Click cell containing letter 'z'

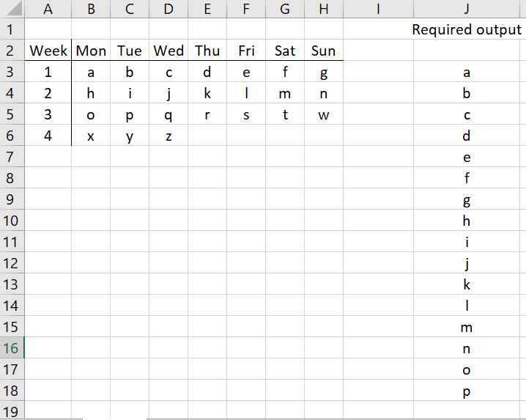[x=168, y=136]
